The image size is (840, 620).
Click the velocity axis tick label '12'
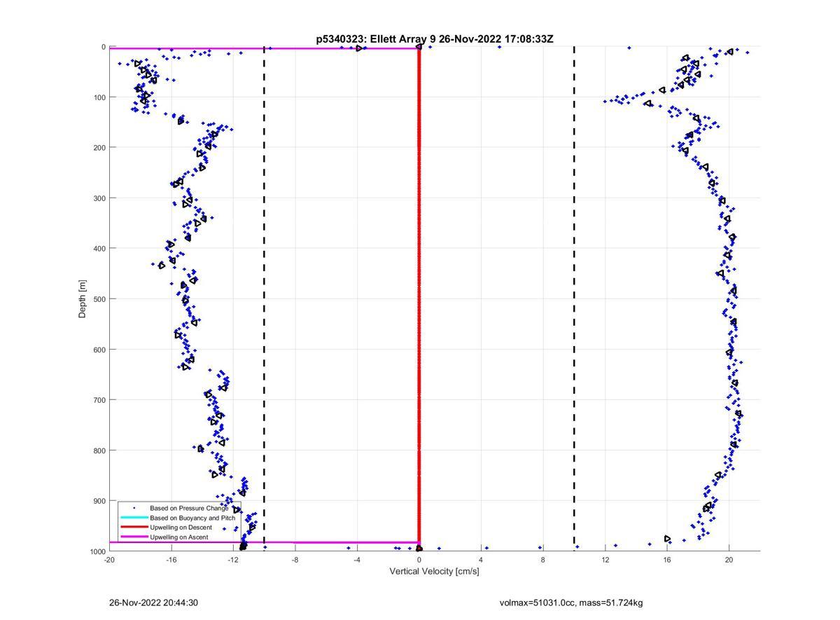pos(605,560)
